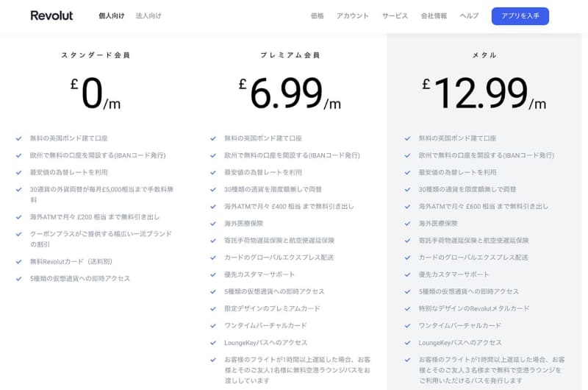
Task: Click checkmark beside £400 ATM withdrawal row
Action: 213,207
